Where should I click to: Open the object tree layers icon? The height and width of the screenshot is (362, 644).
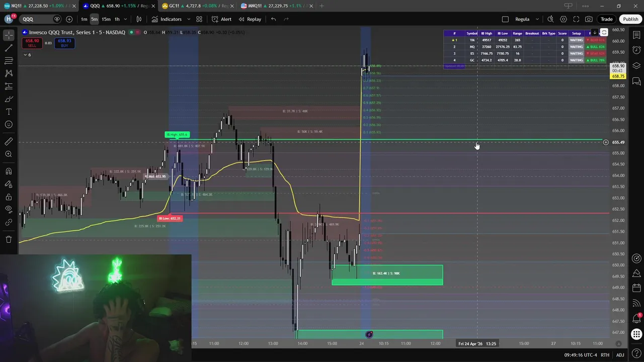click(x=636, y=66)
